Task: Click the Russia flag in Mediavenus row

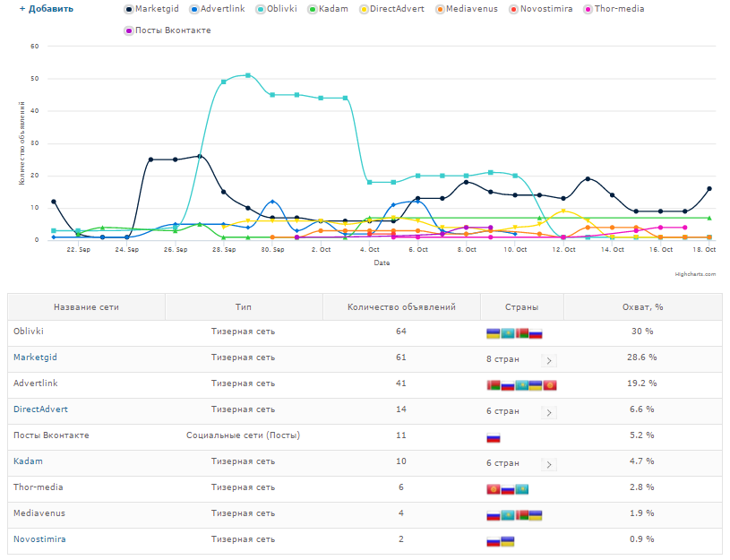Action: (493, 515)
